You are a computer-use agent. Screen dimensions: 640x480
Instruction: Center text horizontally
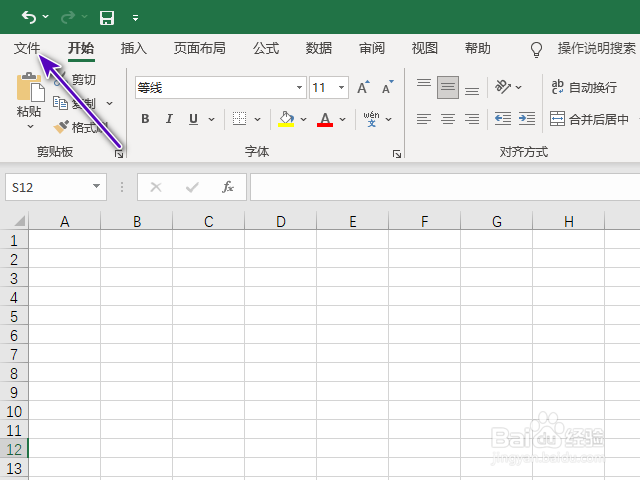(x=448, y=119)
